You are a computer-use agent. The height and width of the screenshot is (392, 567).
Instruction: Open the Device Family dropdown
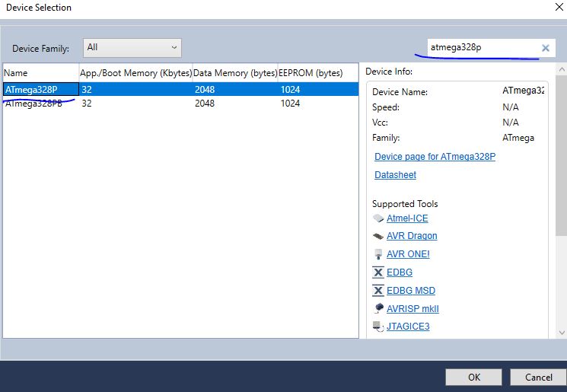[132, 48]
